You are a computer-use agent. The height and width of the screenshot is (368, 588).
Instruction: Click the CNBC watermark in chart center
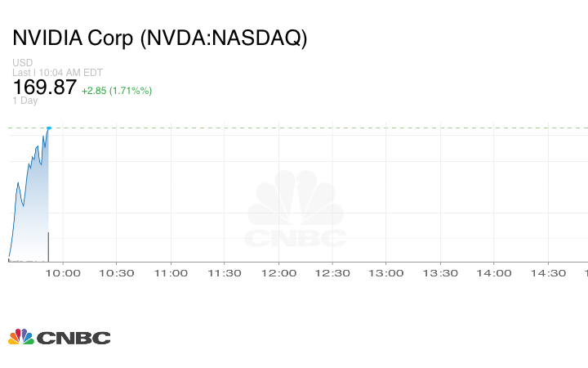point(296,213)
